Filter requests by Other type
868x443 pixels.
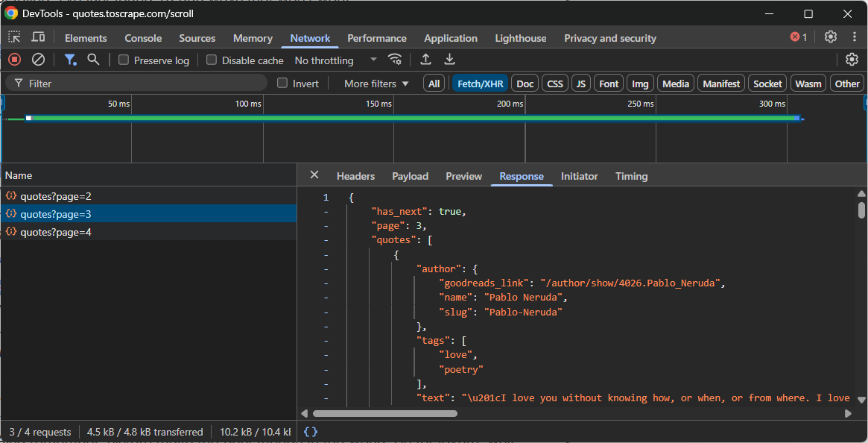(x=847, y=84)
